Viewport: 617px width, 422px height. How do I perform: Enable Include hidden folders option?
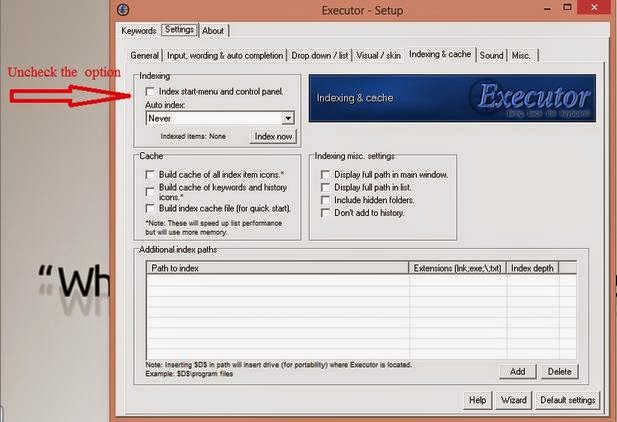[x=325, y=200]
